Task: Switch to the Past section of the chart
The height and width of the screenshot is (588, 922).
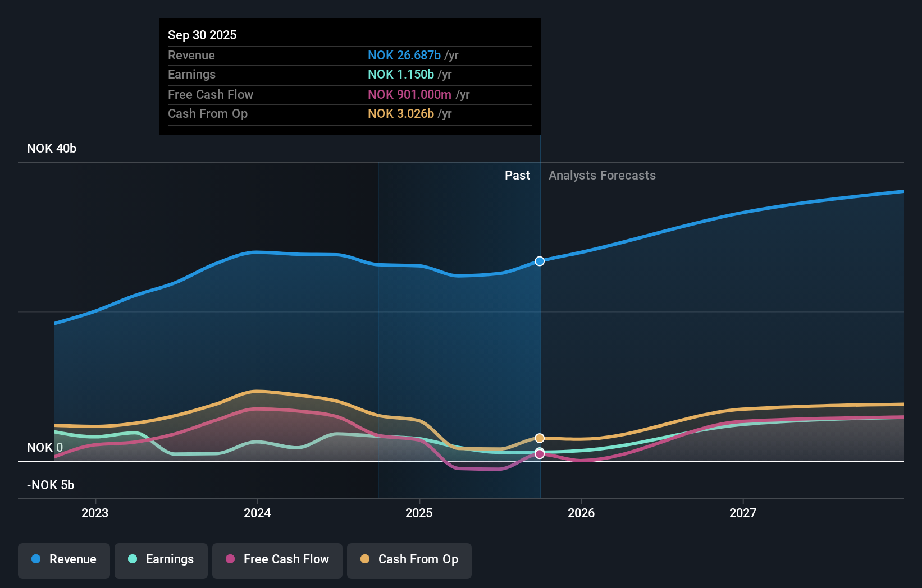Action: [517, 175]
